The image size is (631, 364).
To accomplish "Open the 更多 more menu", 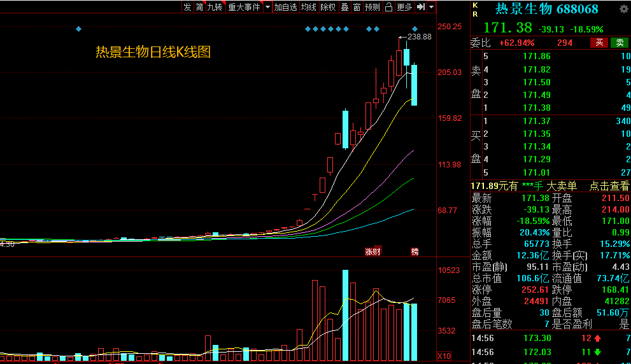I will click(x=404, y=7).
